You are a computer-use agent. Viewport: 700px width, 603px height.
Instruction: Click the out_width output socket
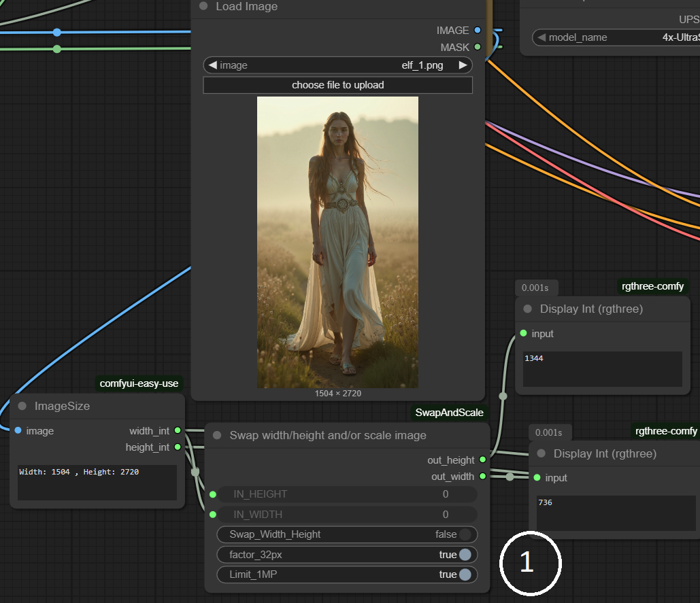tap(482, 477)
